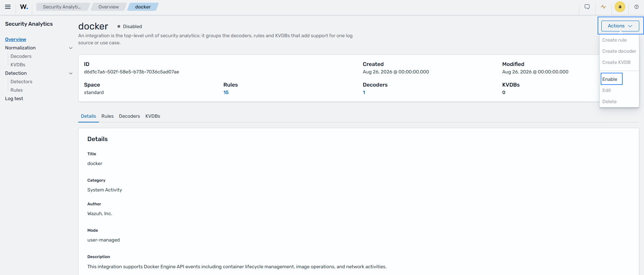Switch to the Decoders tab
The image size is (644, 275).
click(x=129, y=116)
